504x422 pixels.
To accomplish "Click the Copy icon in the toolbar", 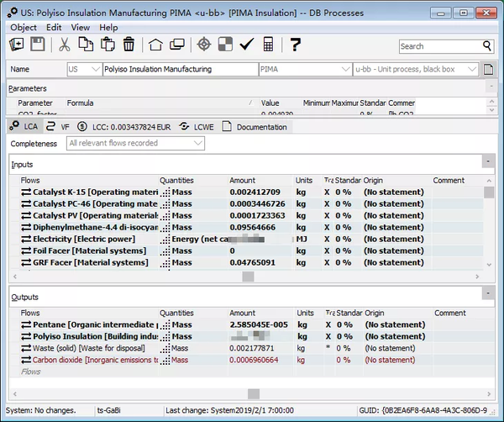I will 86,44.
